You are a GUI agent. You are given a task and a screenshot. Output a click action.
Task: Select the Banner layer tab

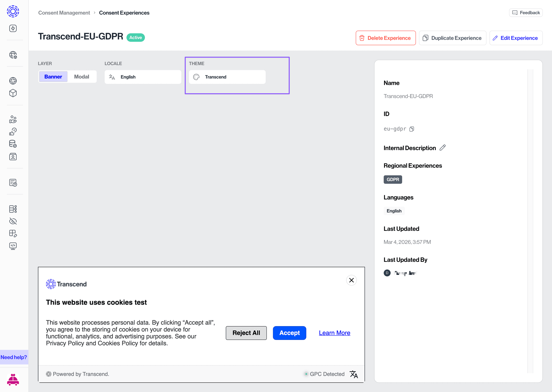53,77
